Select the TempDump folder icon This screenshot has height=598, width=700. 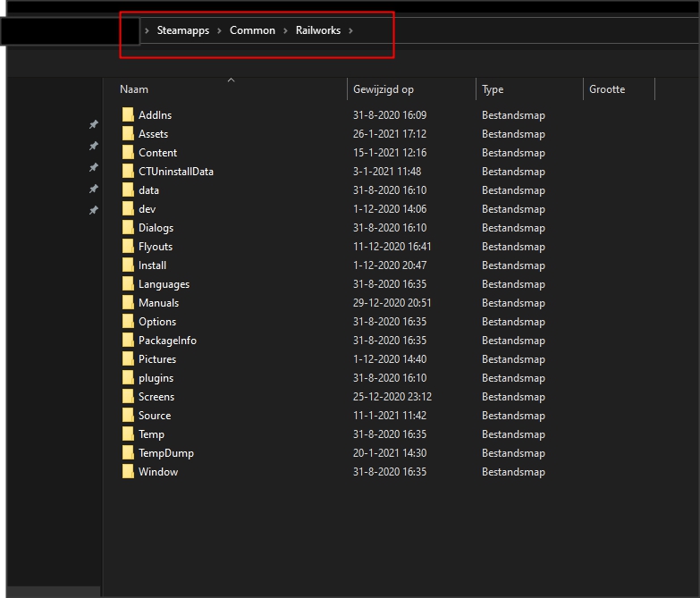(128, 453)
